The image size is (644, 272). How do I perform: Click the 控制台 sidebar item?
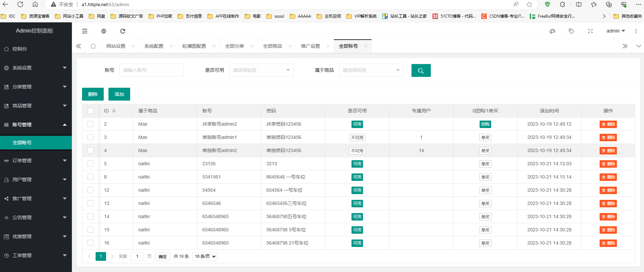click(x=36, y=49)
